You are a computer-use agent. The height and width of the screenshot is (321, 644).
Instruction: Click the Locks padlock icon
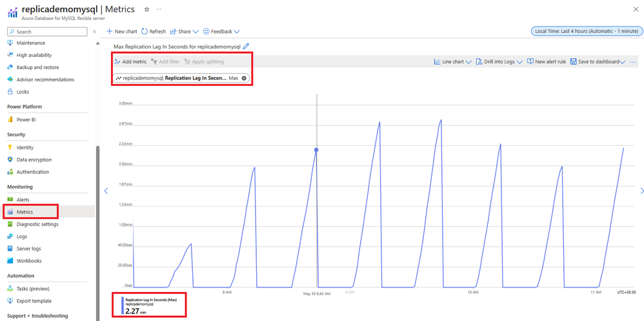10,92
